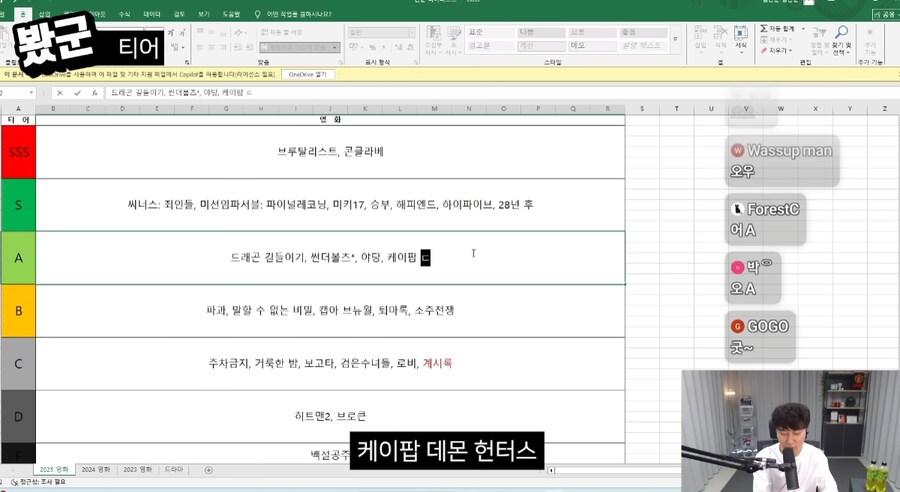Click the add-ins (추가 기능) icon
Image resolution: width=900 pixels, height=492 pixels.
[870, 33]
